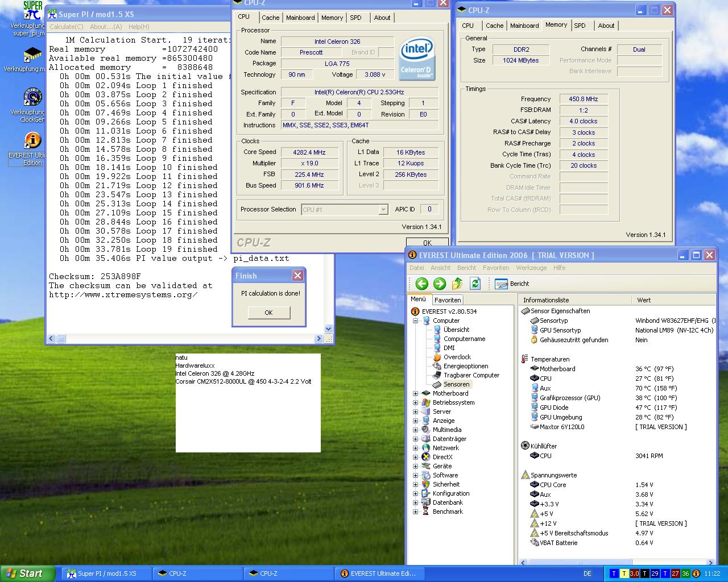Click the memory Frequency 450.8 MHz value
This screenshot has width=728, height=582.
coord(583,99)
